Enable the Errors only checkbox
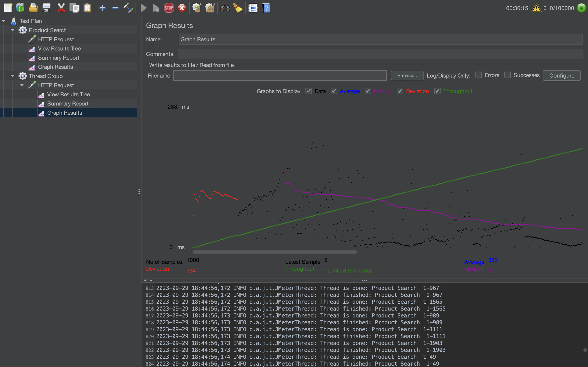 point(478,75)
